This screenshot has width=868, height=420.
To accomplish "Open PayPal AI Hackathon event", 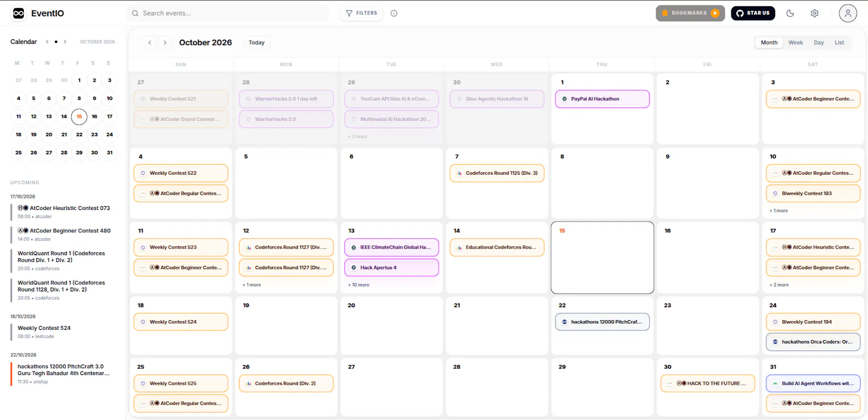I will 602,99.
